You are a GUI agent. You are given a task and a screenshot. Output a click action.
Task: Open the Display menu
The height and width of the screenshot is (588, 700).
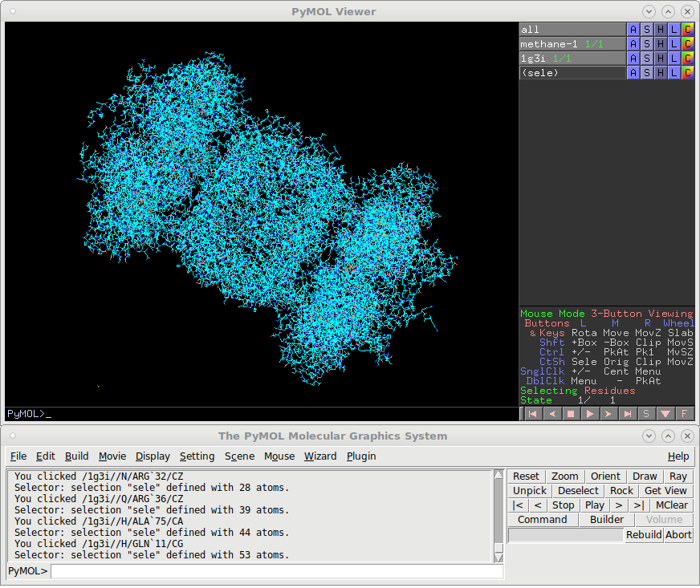(153, 456)
